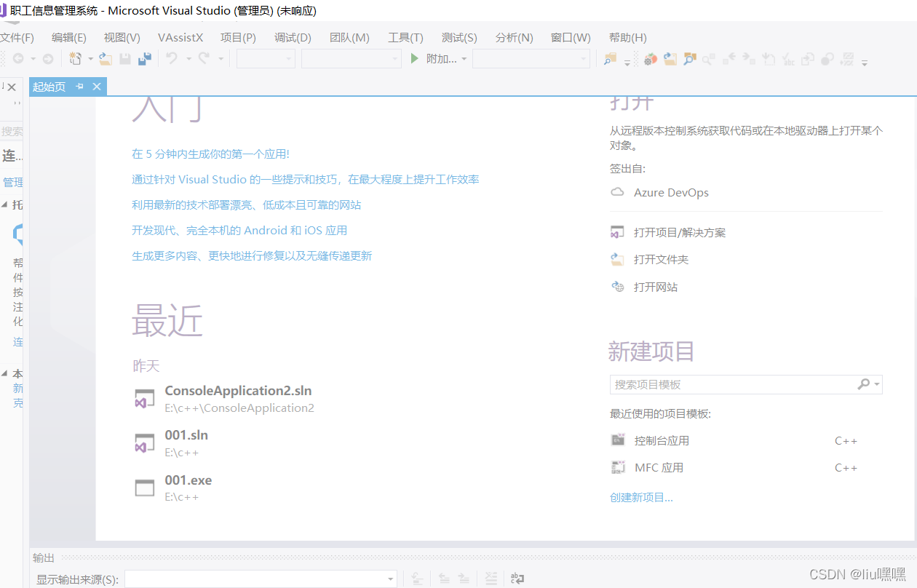The image size is (917, 588).
Task: Open the project template search dropdown arrow
Action: click(x=877, y=384)
